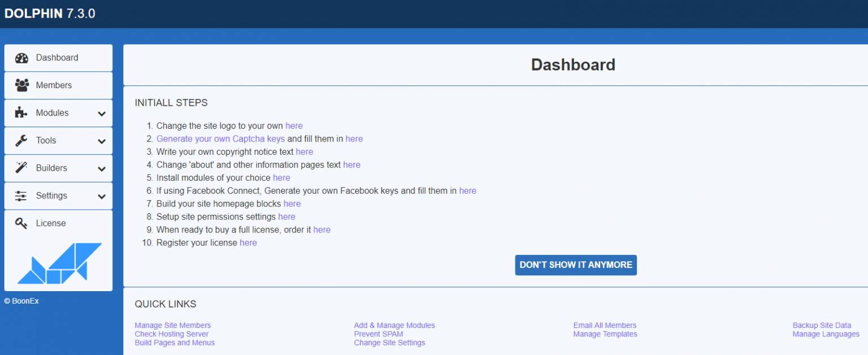
Task: Click the Dashboard gauge icon in sidebar
Action: (x=21, y=58)
